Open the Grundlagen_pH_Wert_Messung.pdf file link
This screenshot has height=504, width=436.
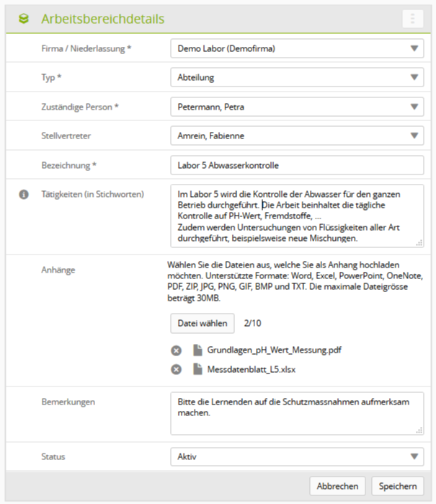point(275,351)
